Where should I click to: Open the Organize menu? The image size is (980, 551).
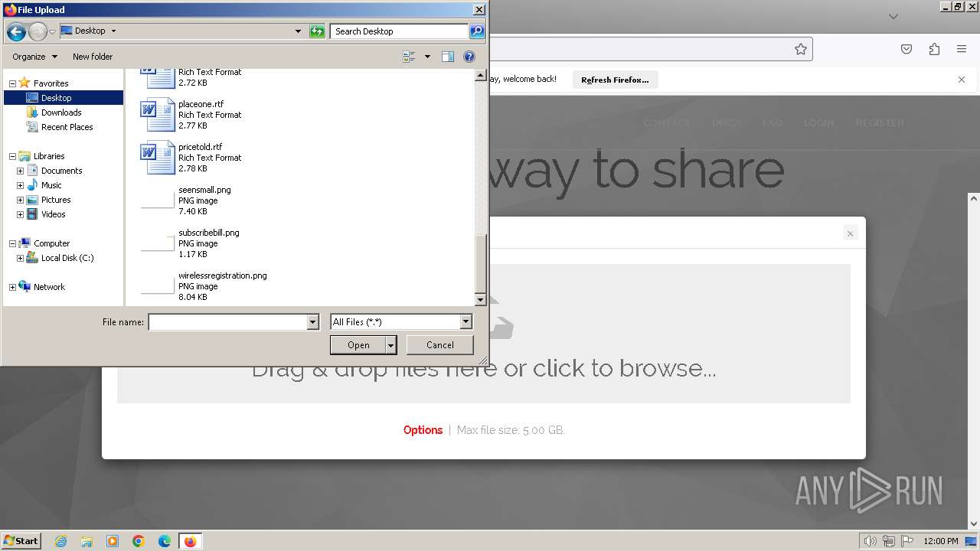[x=34, y=57]
